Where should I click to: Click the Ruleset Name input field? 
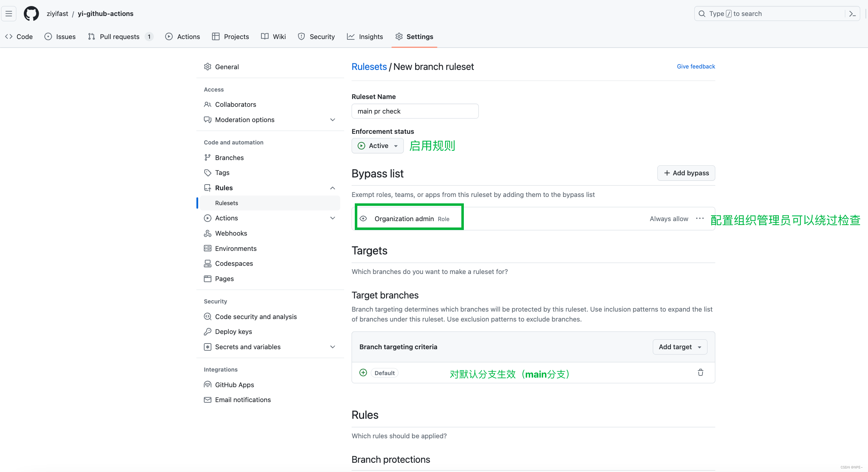click(415, 111)
